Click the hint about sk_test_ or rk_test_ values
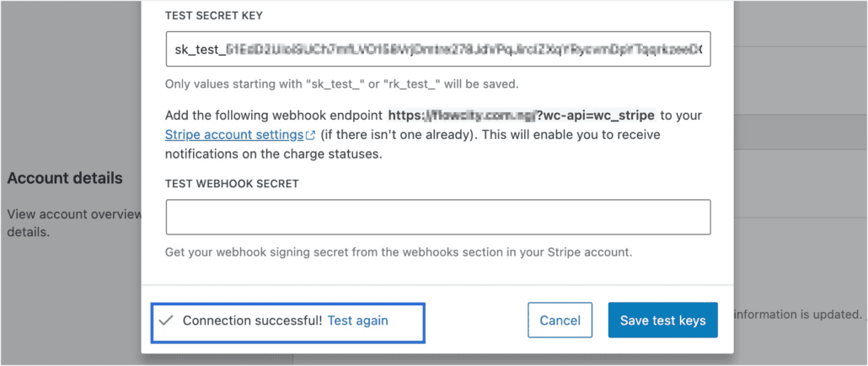This screenshot has height=366, width=868. 342,85
